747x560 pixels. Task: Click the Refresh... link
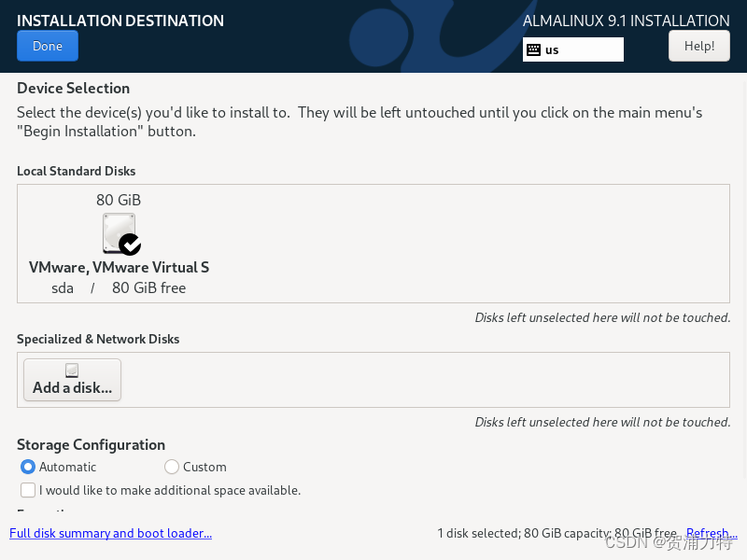[712, 533]
